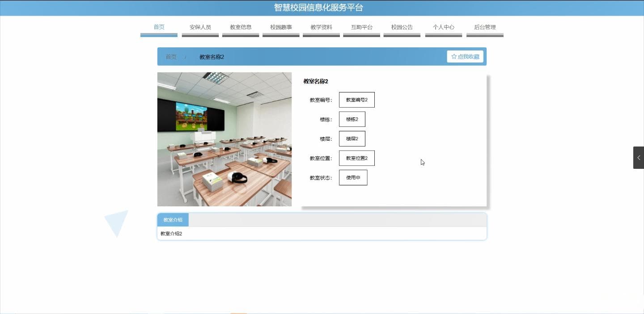Click the star icon in 点我收藏
This screenshot has width=644, height=314.
click(454, 57)
